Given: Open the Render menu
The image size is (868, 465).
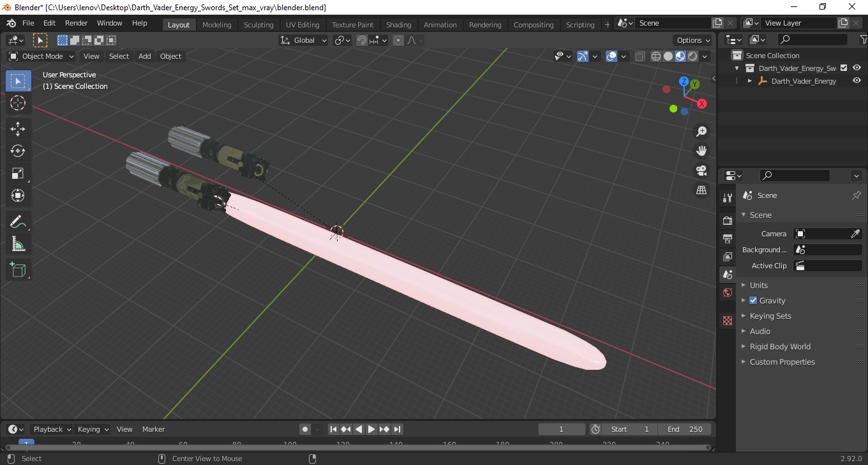Looking at the screenshot, I should [77, 23].
